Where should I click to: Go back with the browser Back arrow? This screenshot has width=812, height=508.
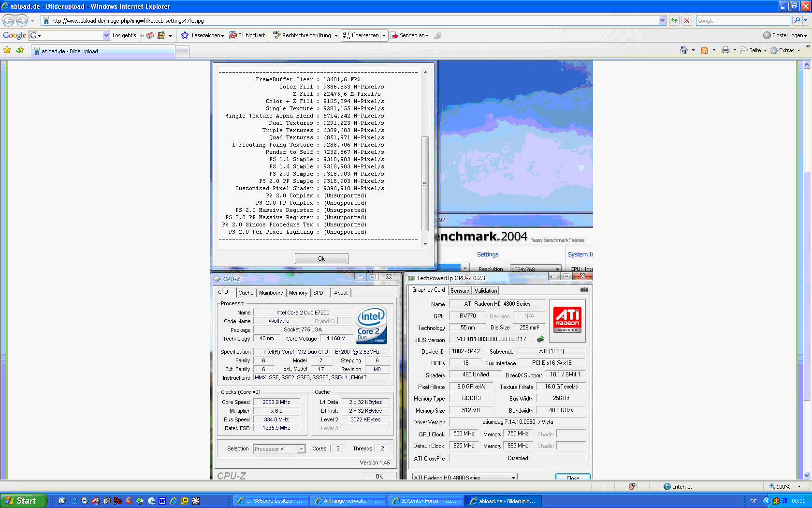point(8,20)
